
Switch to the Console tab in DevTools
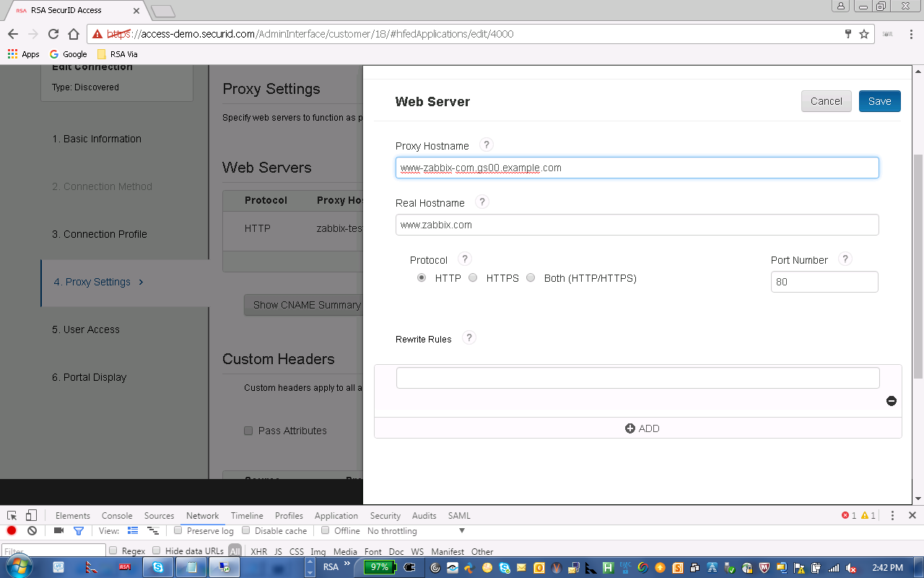117,516
